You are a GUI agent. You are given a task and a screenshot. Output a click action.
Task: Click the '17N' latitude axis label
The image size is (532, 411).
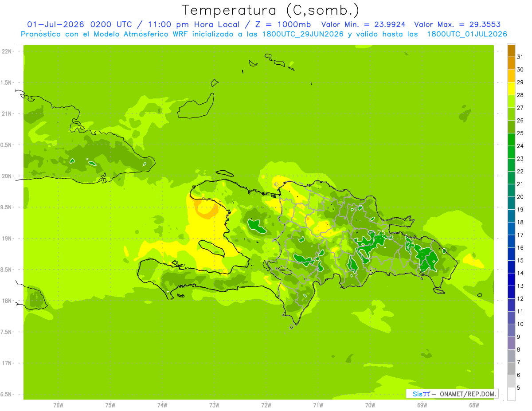pyautogui.click(x=7, y=363)
